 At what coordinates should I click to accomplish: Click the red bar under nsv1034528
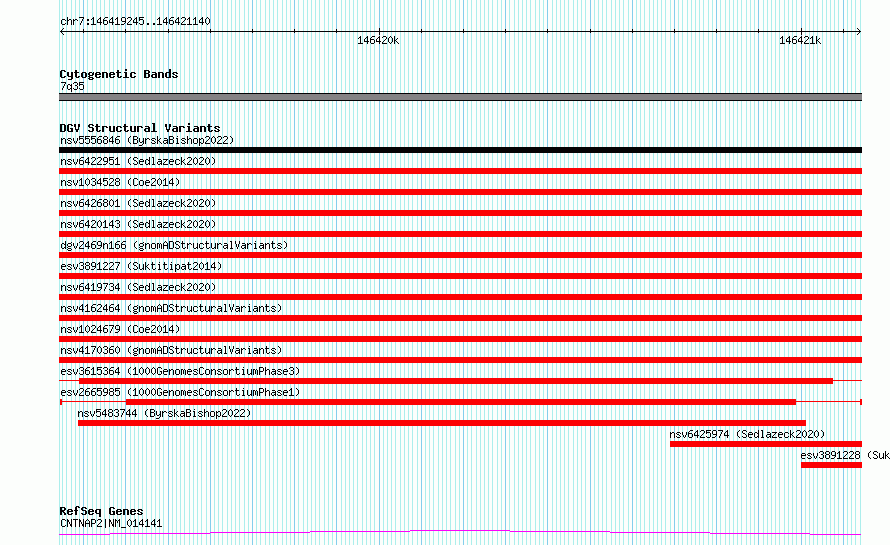coord(460,192)
